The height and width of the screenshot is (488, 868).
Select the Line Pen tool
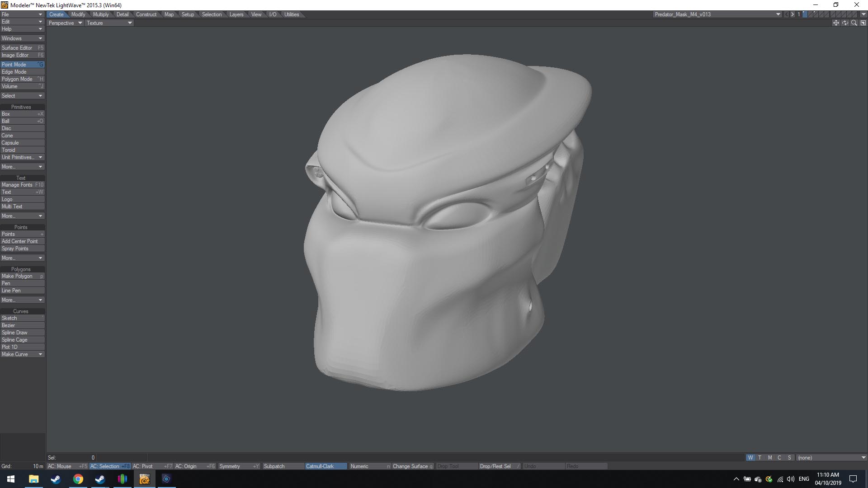click(x=22, y=291)
